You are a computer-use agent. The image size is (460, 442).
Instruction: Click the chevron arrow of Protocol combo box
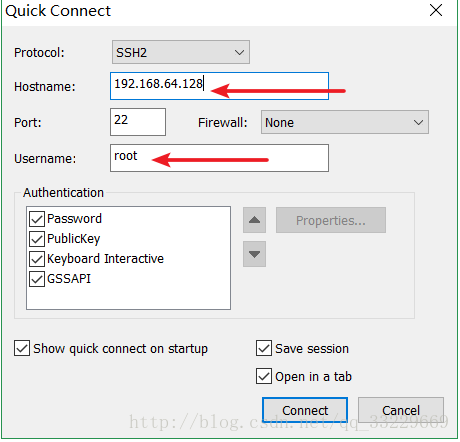[239, 53]
